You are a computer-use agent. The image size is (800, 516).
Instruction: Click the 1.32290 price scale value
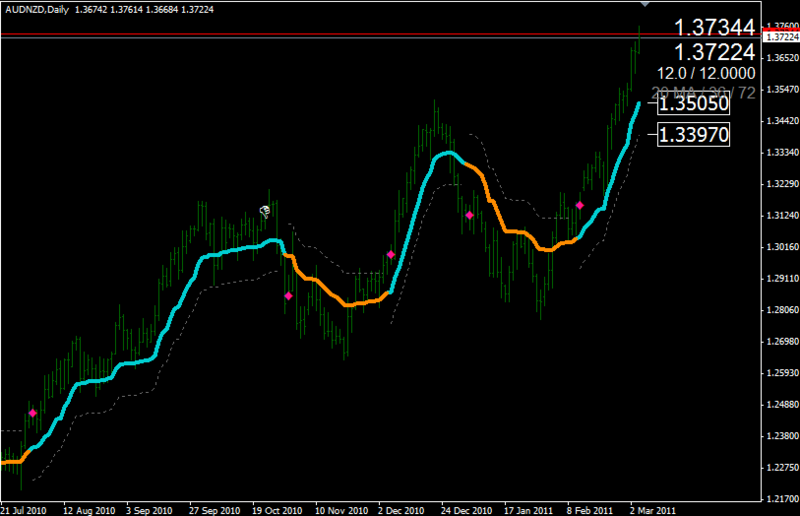[783, 184]
